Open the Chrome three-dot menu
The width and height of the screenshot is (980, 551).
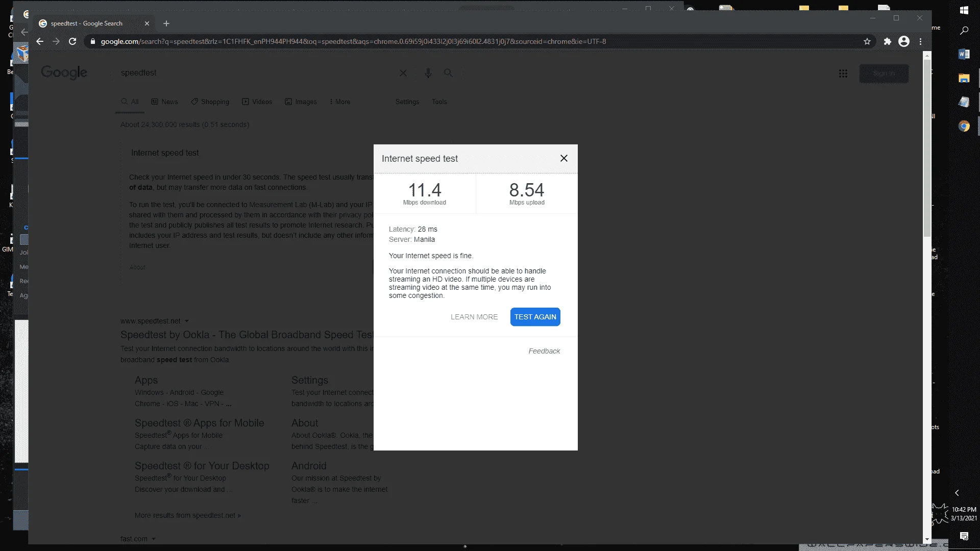click(x=920, y=41)
